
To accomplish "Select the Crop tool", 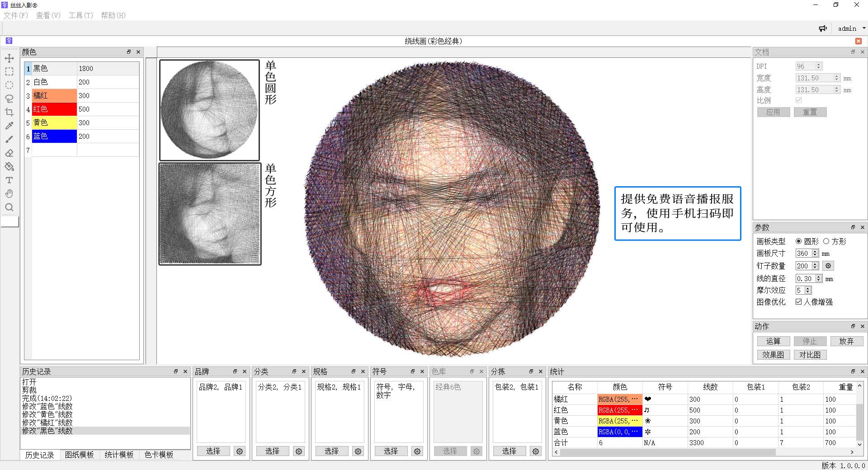I will click(9, 112).
